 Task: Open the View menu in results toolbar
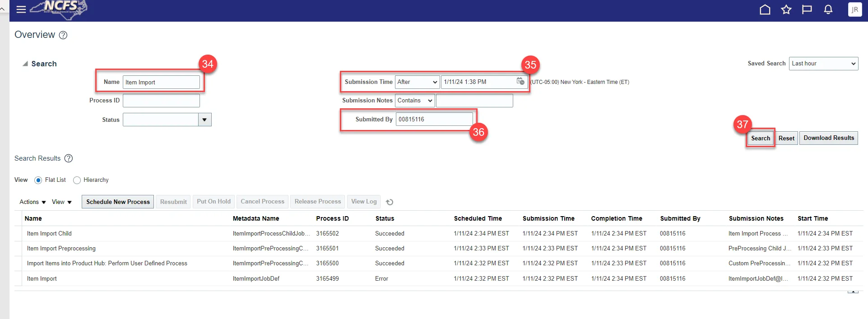click(62, 202)
